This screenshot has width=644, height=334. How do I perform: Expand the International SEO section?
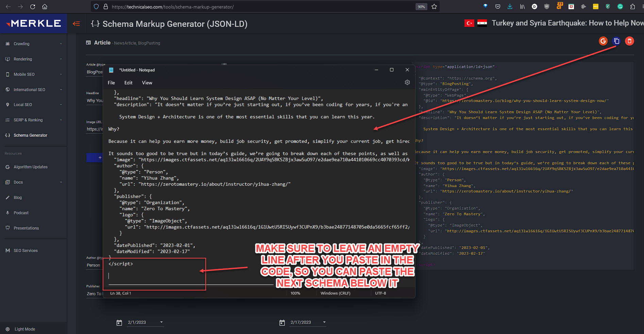click(34, 89)
